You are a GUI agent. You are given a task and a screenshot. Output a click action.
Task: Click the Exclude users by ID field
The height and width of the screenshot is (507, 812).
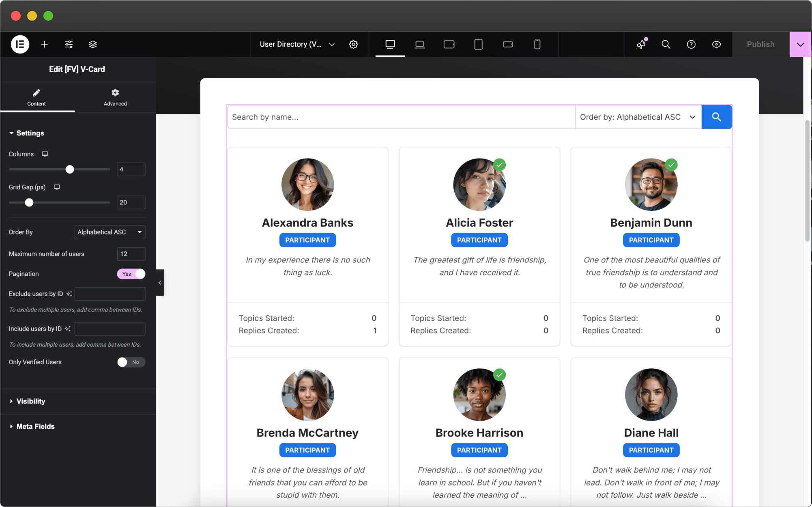coord(110,294)
